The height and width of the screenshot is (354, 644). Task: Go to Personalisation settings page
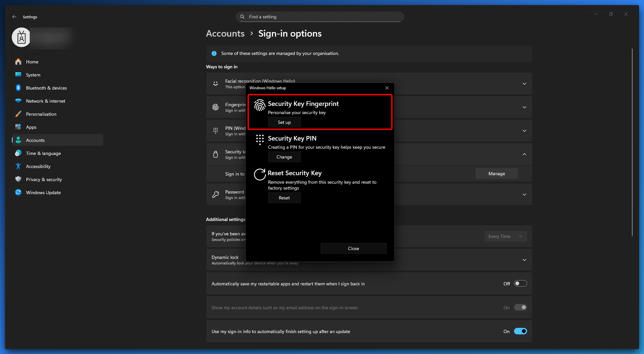pos(41,114)
